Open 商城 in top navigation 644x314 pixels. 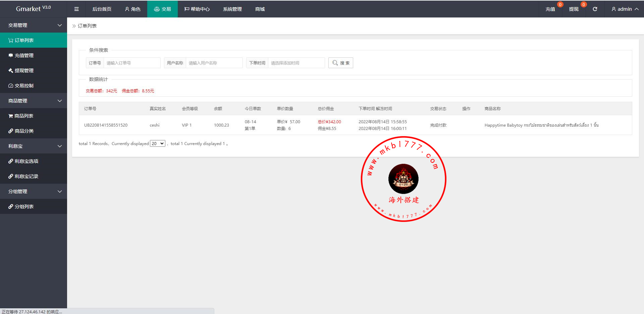coord(260,9)
